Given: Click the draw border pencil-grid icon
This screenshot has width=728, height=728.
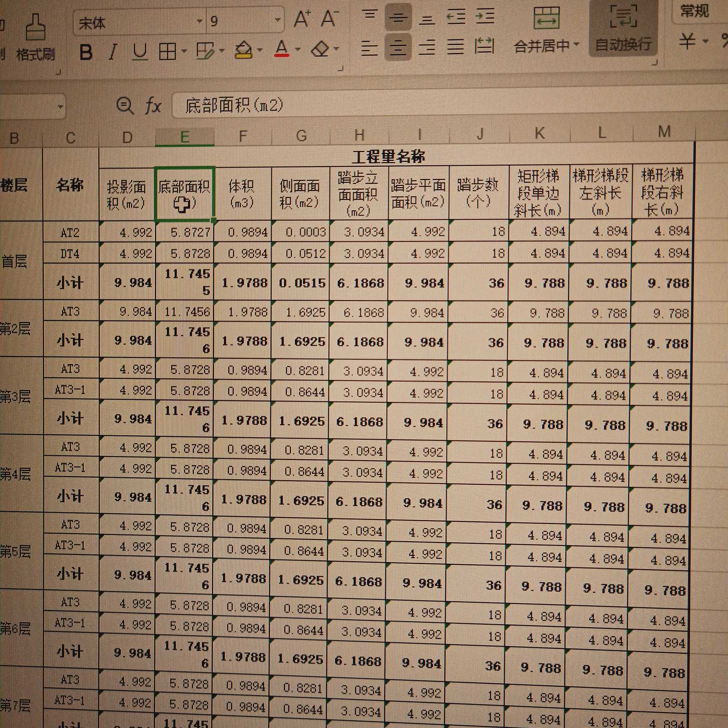Looking at the screenshot, I should (x=206, y=51).
